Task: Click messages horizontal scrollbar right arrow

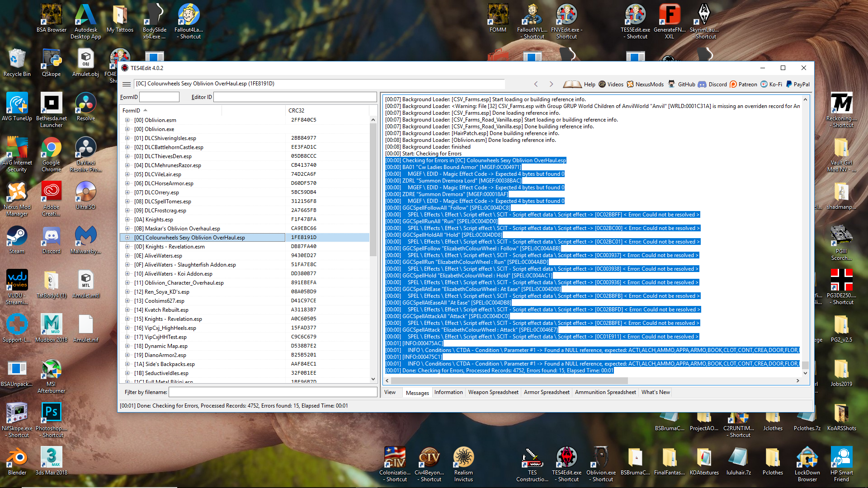Action: [798, 381]
